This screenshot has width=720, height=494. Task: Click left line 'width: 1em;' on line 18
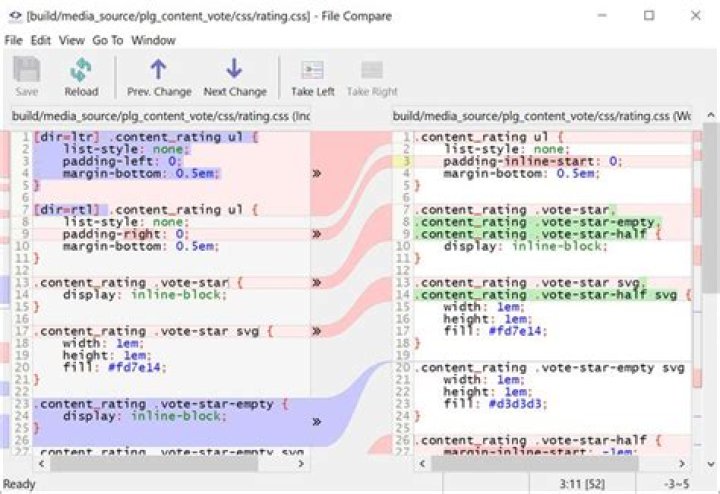coord(103,343)
